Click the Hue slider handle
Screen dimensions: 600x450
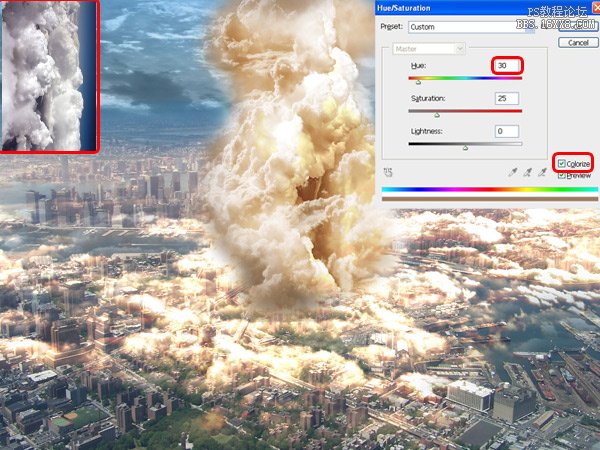[418, 82]
